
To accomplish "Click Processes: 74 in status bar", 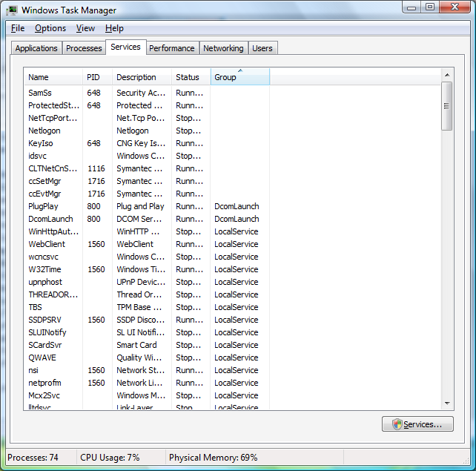I will tap(33, 458).
